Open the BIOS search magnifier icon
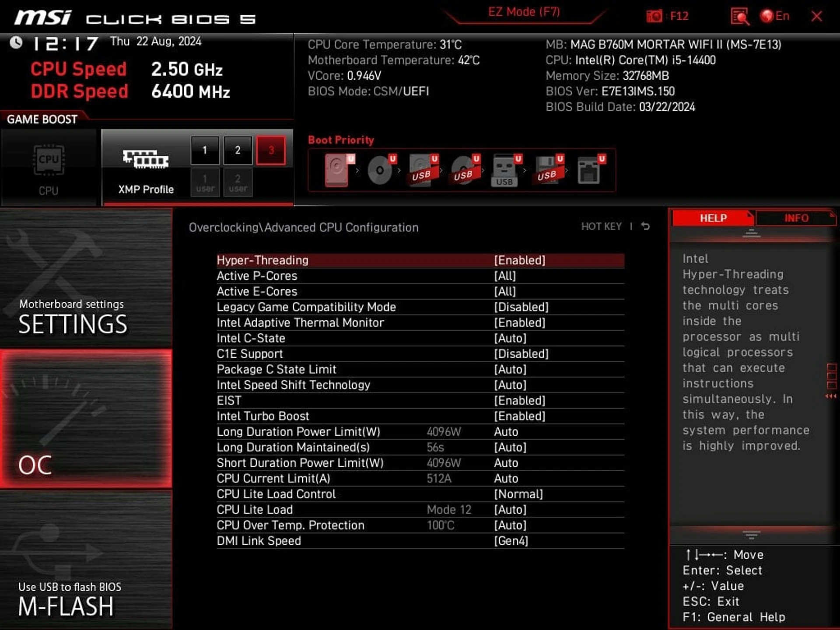This screenshot has width=840, height=630. click(x=739, y=17)
